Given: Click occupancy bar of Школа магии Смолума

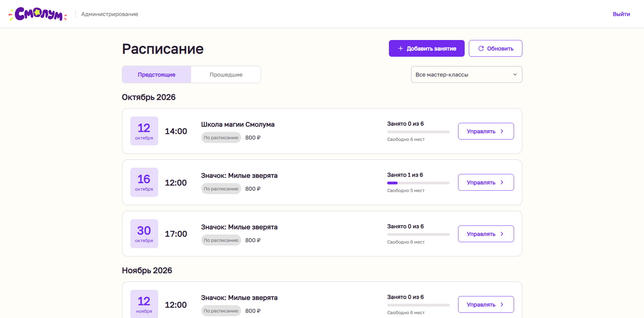Looking at the screenshot, I should point(418,132).
